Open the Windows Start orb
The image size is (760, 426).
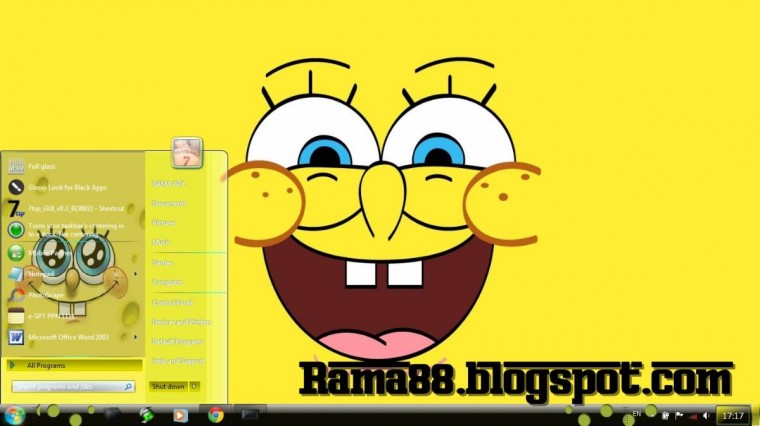(14, 415)
